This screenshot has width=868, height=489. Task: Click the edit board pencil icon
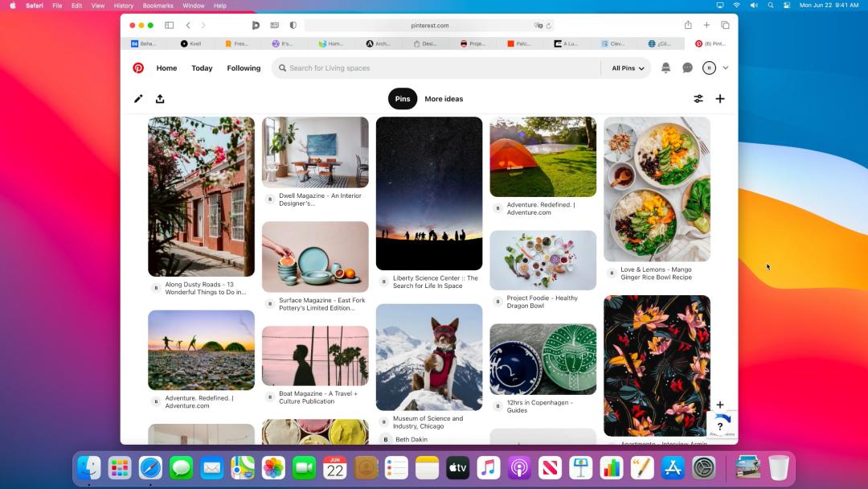138,99
